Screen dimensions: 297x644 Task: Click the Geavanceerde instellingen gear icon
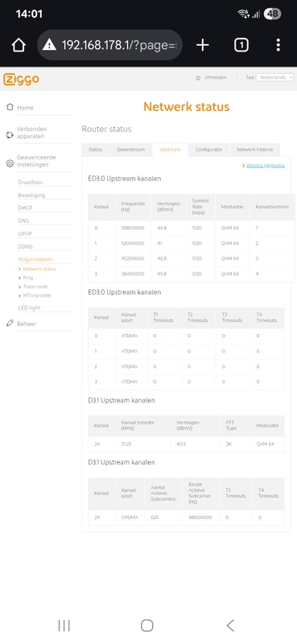[x=10, y=163]
